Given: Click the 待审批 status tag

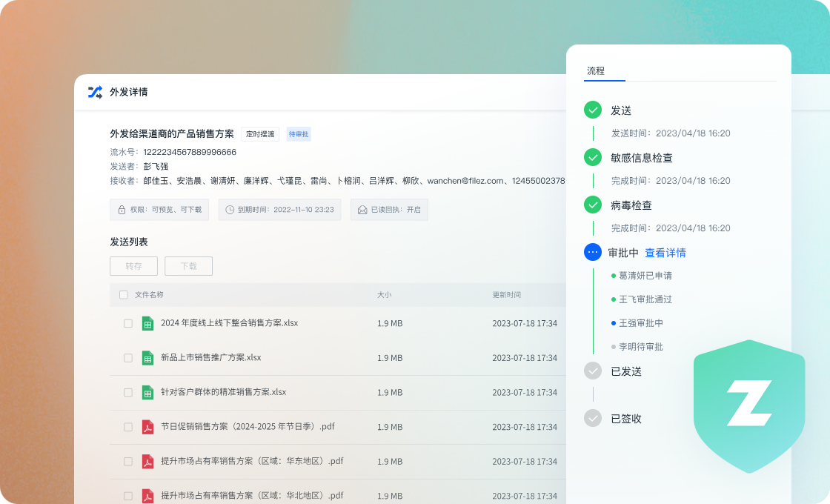Looking at the screenshot, I should [299, 134].
